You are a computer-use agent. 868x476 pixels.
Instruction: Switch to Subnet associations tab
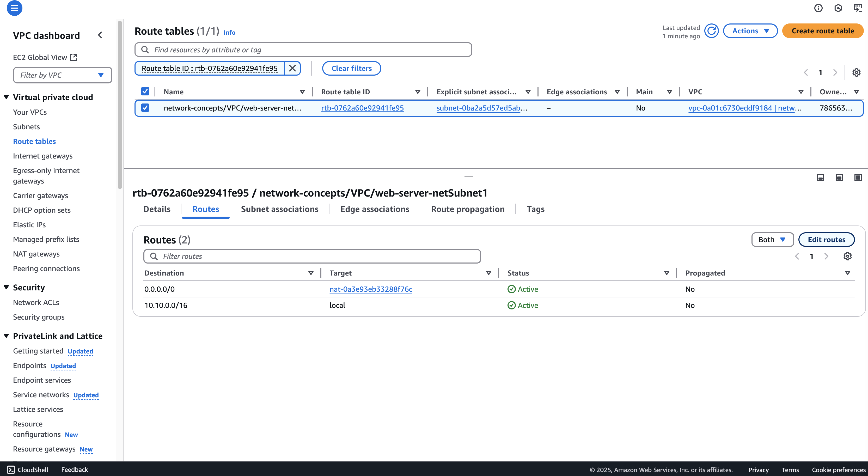(x=279, y=209)
